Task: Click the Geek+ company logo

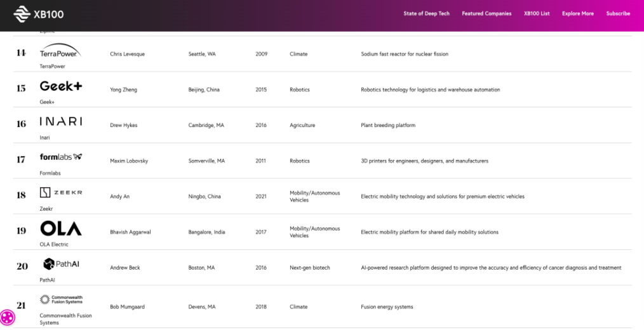Action: click(x=61, y=86)
